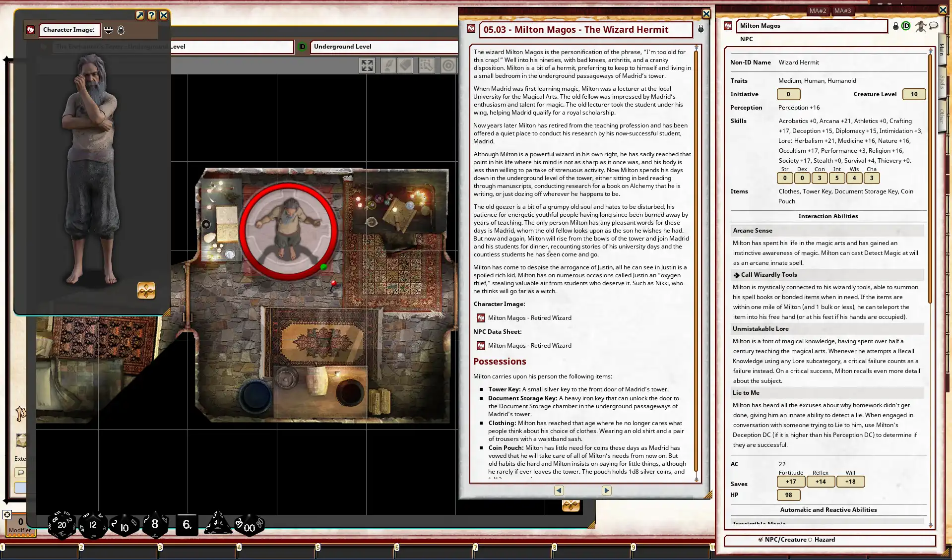Select the four-sided d4 die
This screenshot has width=952, height=560.
[217, 523]
